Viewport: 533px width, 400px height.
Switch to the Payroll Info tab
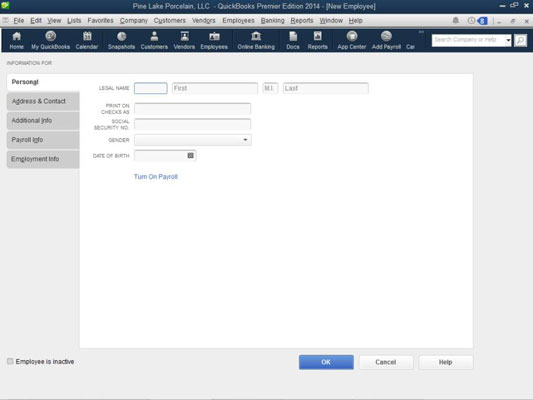click(x=43, y=140)
